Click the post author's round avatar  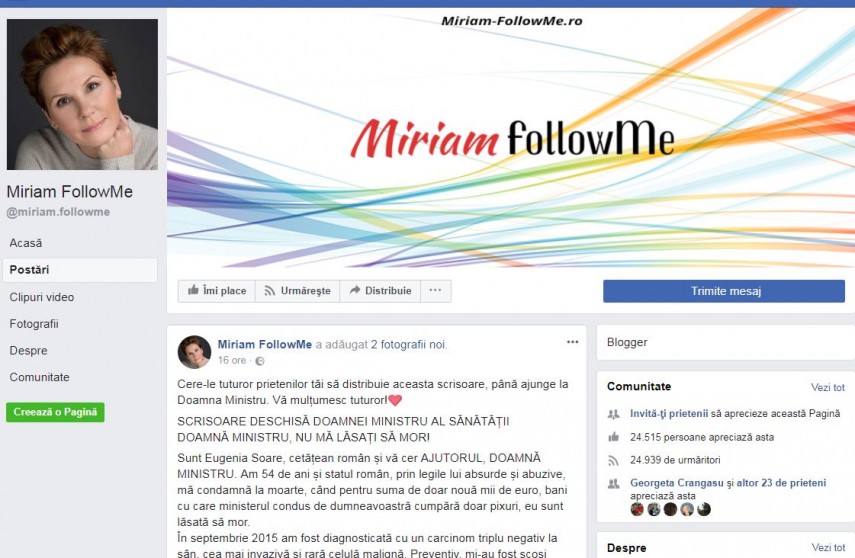click(x=194, y=352)
